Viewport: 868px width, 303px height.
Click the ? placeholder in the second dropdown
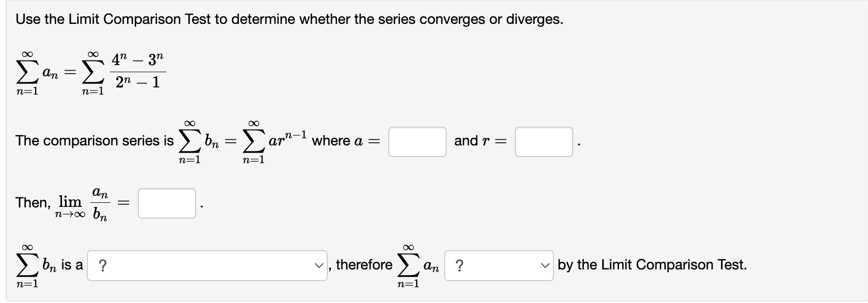tap(460, 265)
